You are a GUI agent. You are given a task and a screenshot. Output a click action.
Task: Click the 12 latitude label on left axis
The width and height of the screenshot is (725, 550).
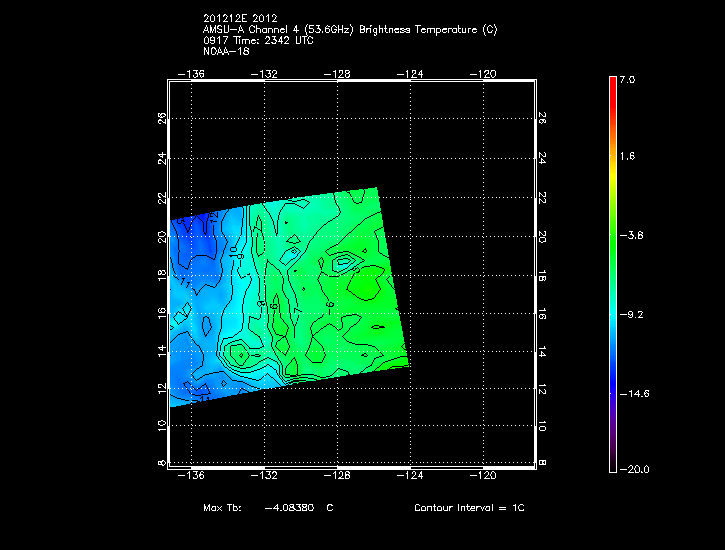coord(162,389)
